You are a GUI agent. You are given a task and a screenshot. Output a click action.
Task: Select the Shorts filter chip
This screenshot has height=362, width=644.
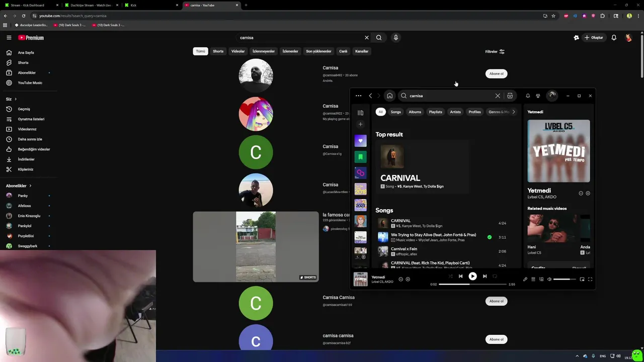point(218,51)
